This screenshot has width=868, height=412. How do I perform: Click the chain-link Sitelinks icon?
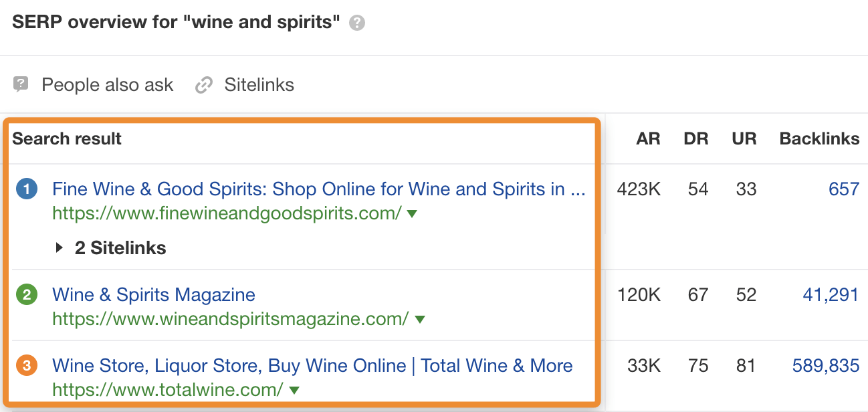tap(203, 84)
